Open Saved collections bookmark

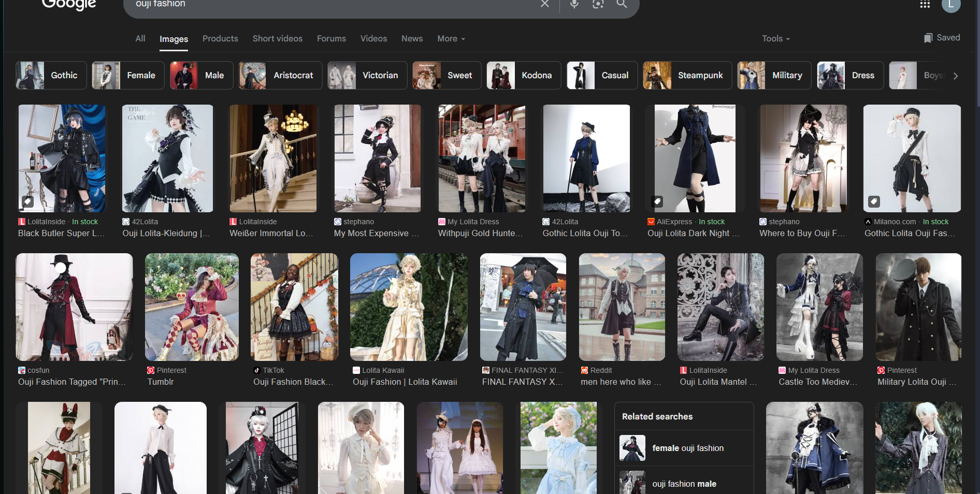pyautogui.click(x=942, y=38)
